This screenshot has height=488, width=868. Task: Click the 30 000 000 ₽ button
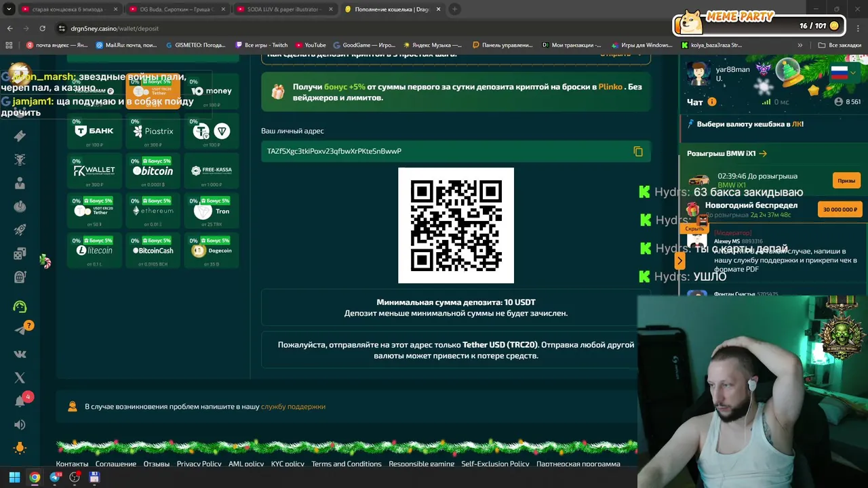pyautogui.click(x=840, y=209)
